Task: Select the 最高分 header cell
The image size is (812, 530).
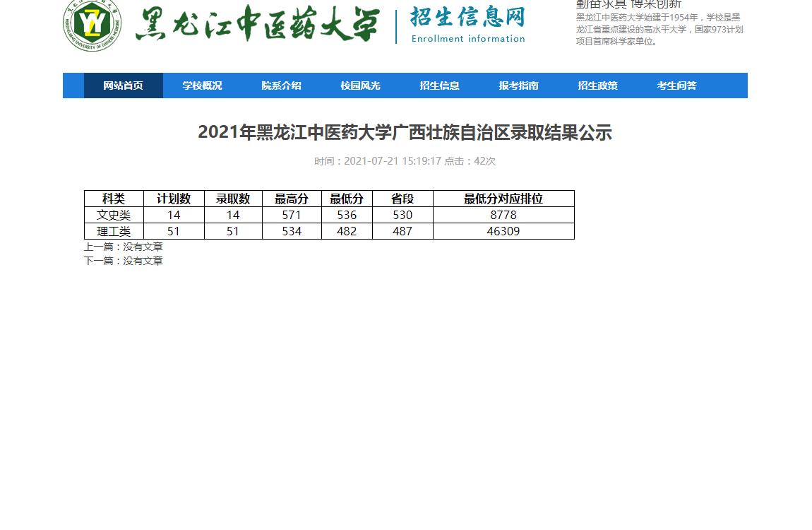Action: pos(292,199)
